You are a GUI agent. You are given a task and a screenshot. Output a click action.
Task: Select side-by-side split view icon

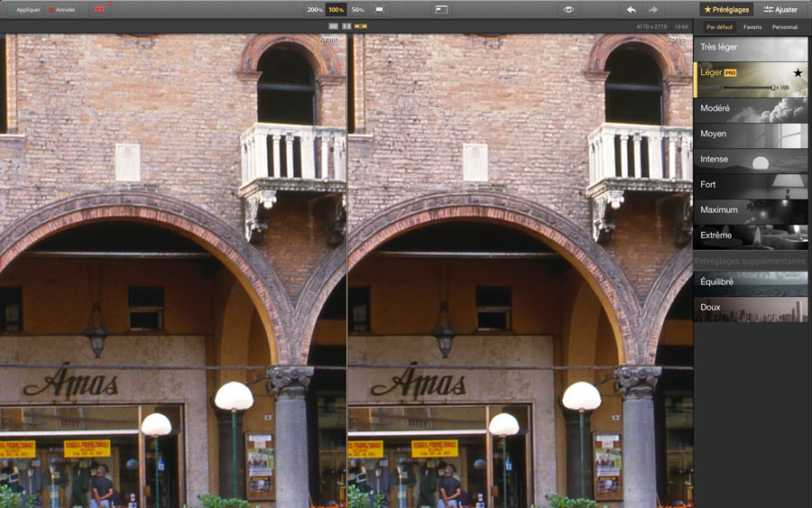[x=346, y=26]
